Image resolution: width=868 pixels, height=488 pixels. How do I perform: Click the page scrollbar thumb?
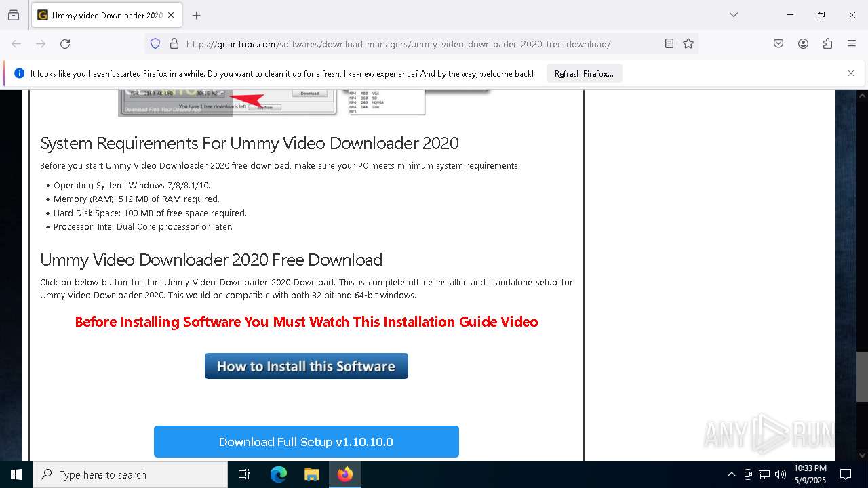(x=862, y=377)
